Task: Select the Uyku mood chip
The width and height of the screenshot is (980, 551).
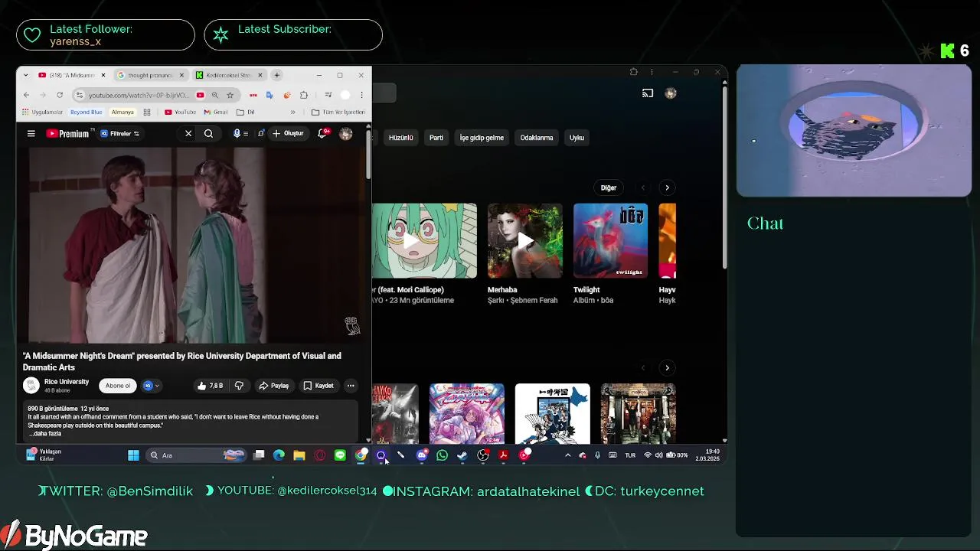Action: click(577, 138)
